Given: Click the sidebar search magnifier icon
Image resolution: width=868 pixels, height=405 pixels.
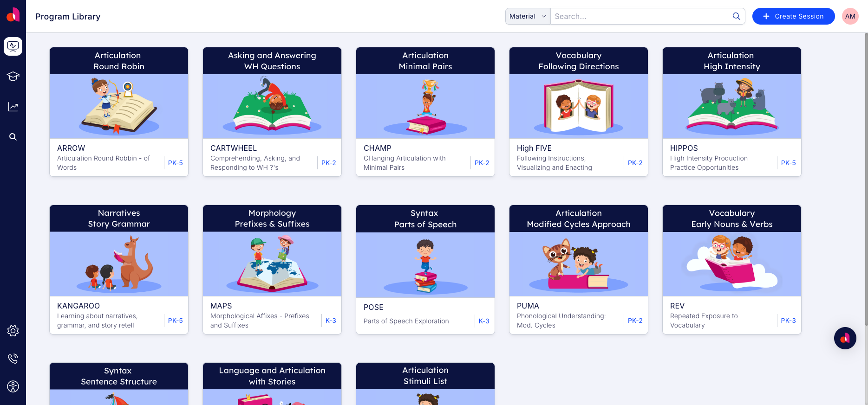Looking at the screenshot, I should click(x=13, y=137).
